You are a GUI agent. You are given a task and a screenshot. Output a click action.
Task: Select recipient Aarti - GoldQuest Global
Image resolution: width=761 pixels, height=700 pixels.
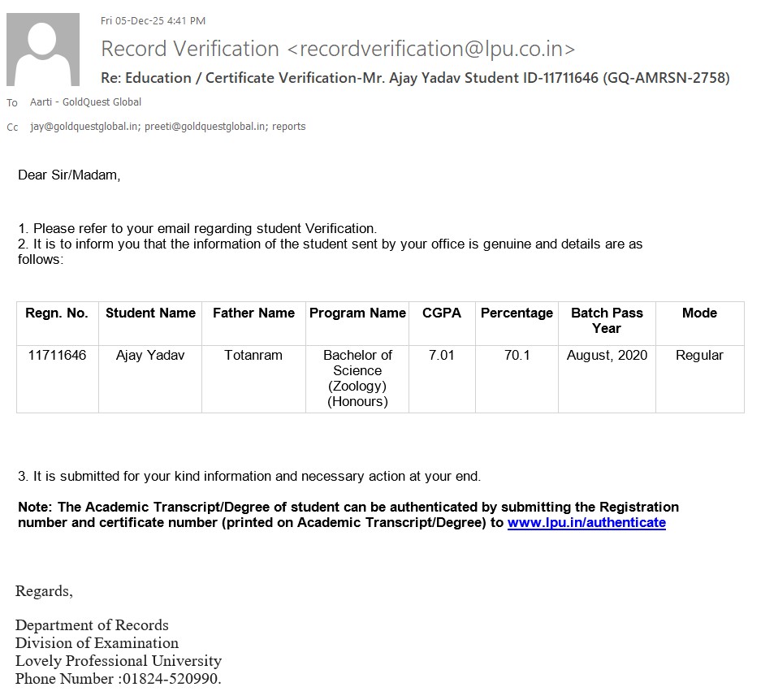(85, 102)
